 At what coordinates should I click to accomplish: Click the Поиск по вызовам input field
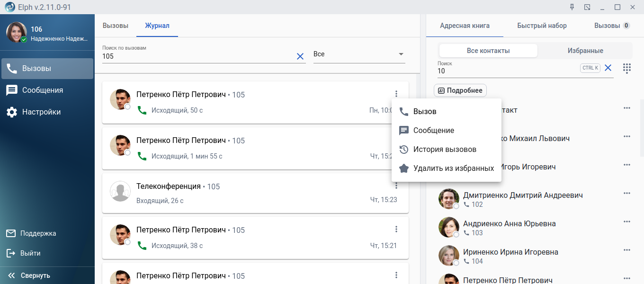tap(199, 56)
